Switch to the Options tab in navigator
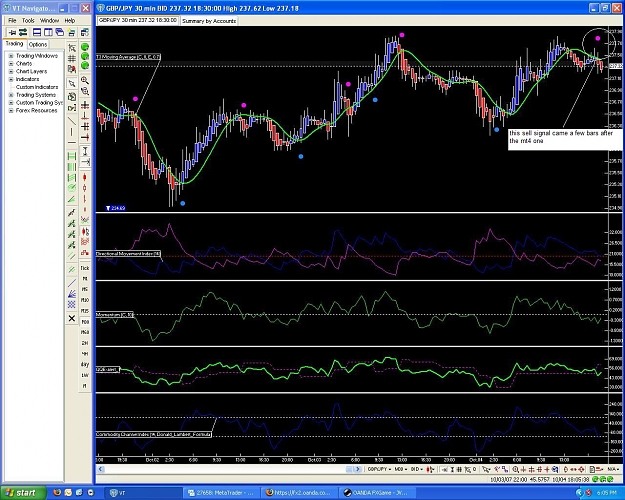625x500 pixels. click(38, 44)
